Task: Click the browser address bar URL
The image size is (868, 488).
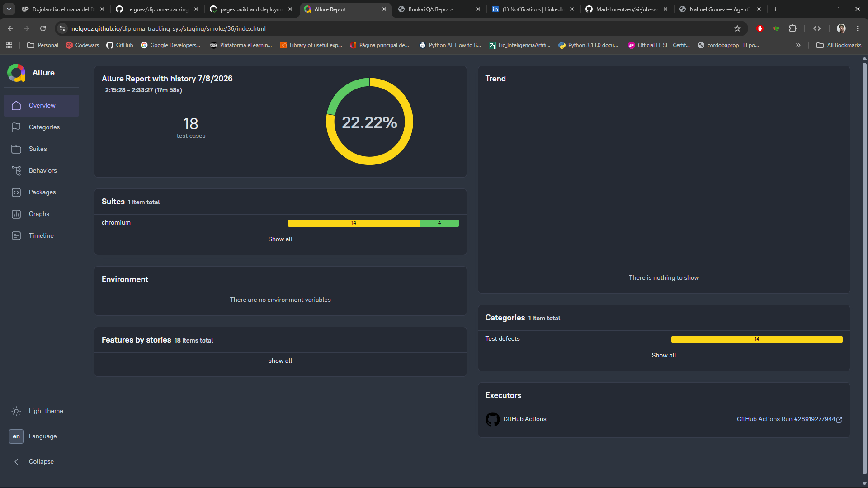Action: pos(168,28)
